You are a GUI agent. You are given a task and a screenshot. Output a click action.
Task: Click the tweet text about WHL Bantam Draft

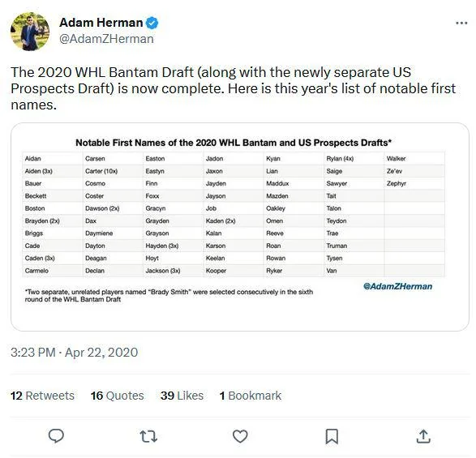click(x=234, y=88)
